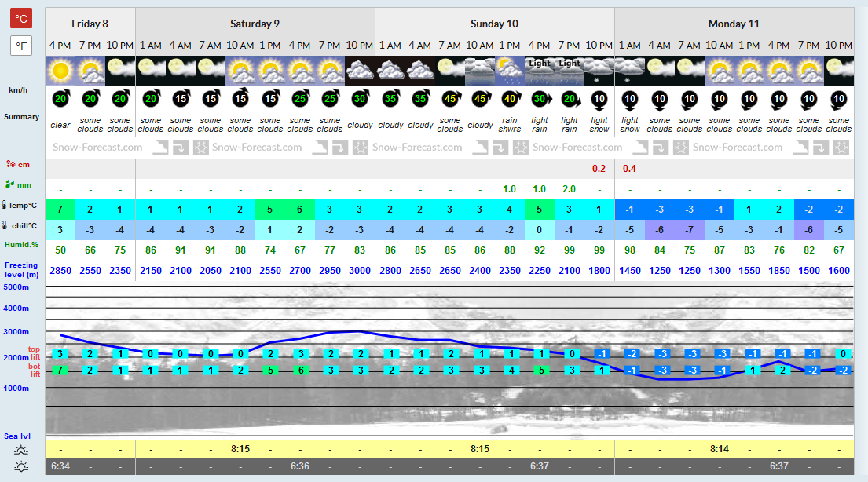Viewport: 868px width, 482px height.
Task: Click Sunday 7 PM Light rain icon
Action: coord(570,71)
